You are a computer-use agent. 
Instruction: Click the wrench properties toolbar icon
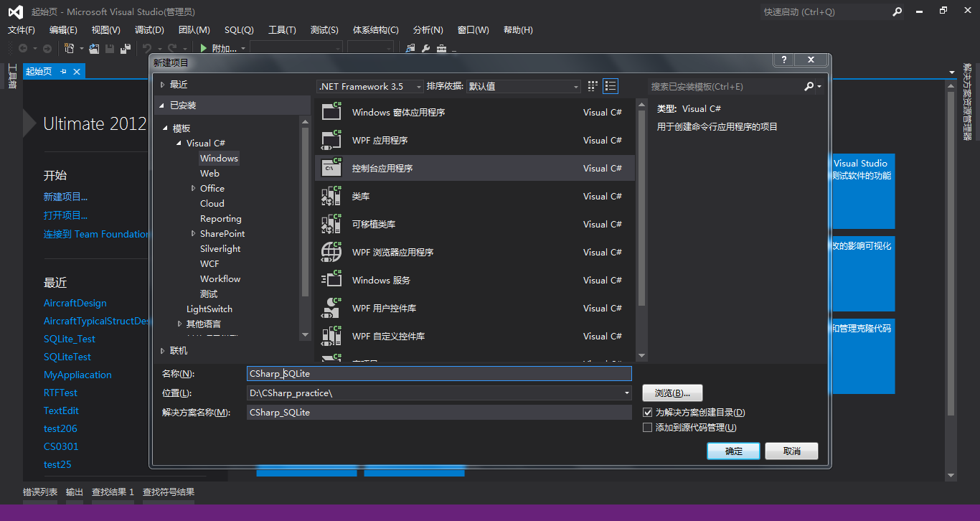[x=425, y=48]
